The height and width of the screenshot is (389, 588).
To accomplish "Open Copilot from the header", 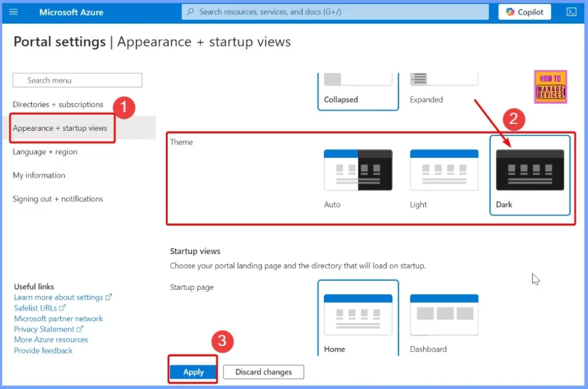I will coord(524,12).
